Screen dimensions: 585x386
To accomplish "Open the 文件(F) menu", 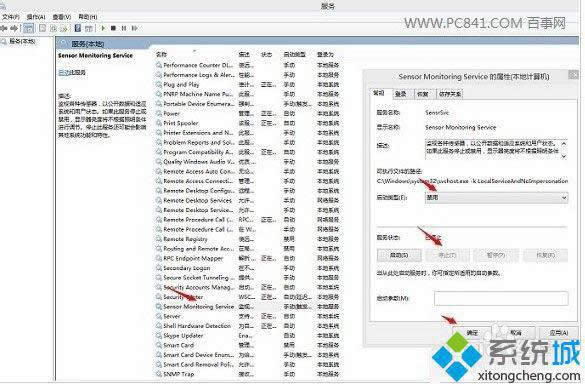I will (11, 17).
